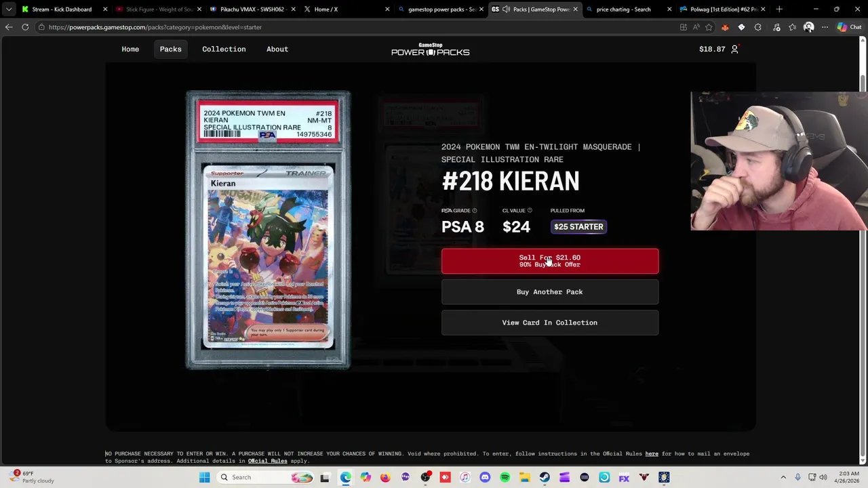868x488 pixels.
Task: Open OBS Studio from taskbar
Action: pyautogui.click(x=425, y=477)
